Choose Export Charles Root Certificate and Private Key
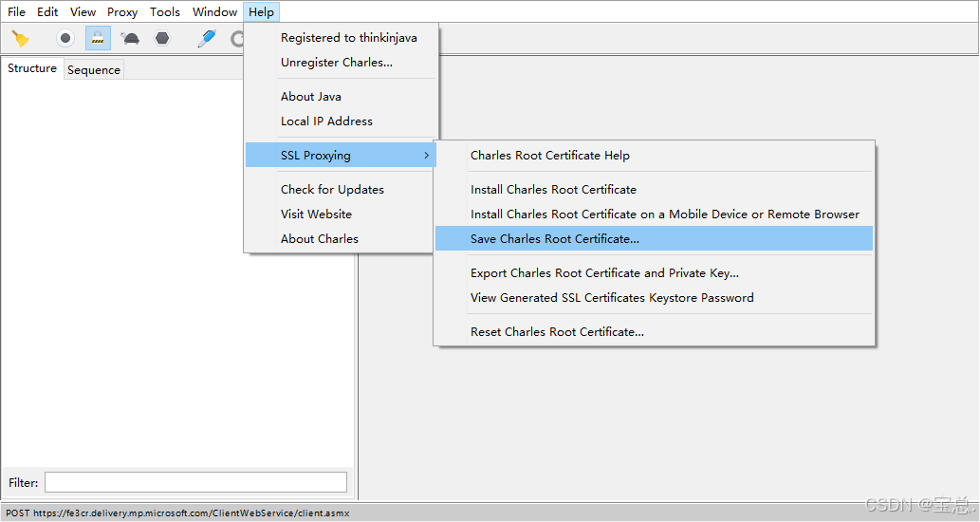Screen dimensions: 980x522 [654, 273]
